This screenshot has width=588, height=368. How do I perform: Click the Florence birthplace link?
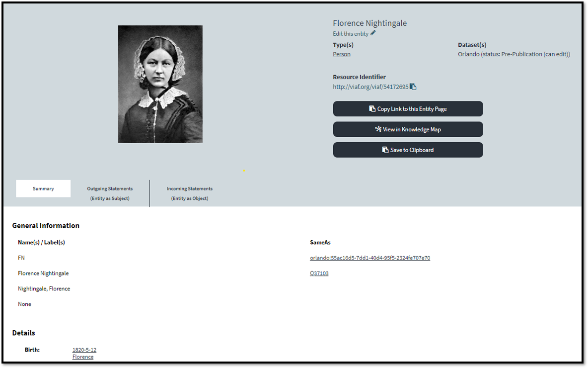coord(82,357)
